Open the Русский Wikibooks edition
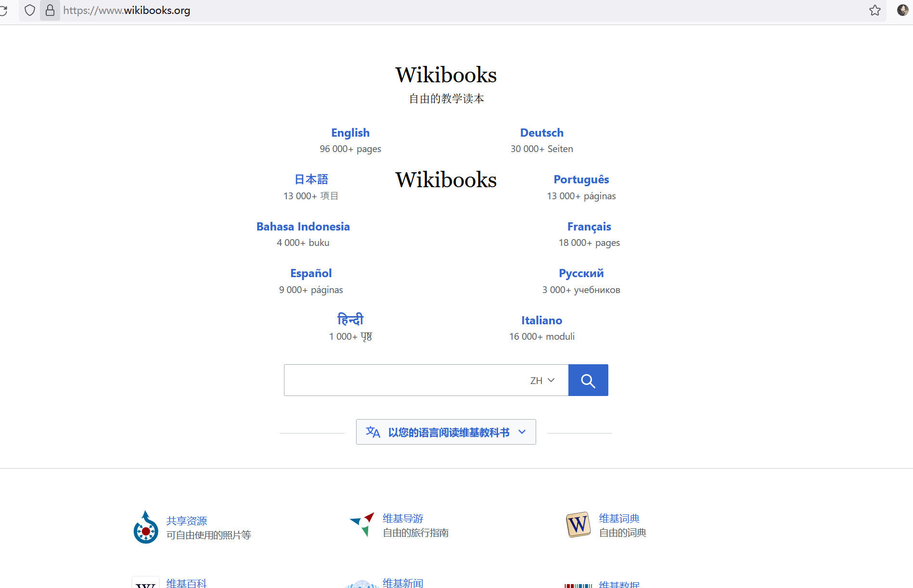The image size is (913, 588). click(x=581, y=273)
